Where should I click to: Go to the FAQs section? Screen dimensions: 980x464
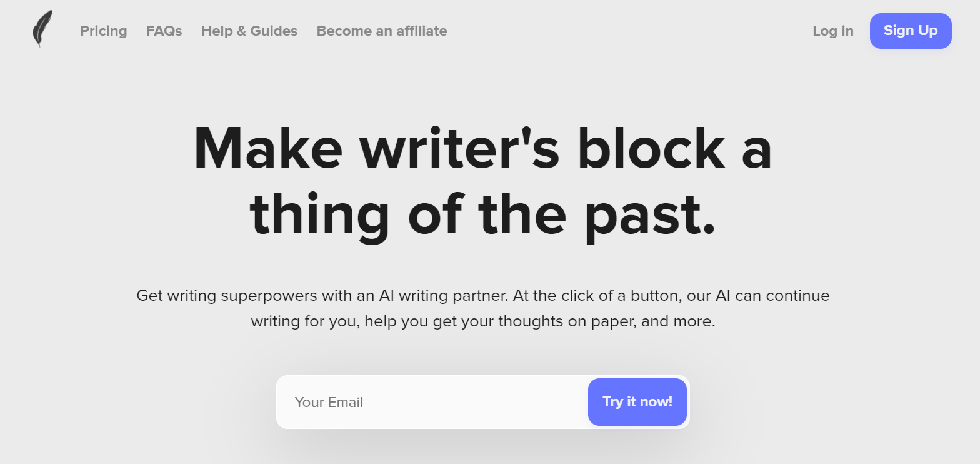(164, 31)
